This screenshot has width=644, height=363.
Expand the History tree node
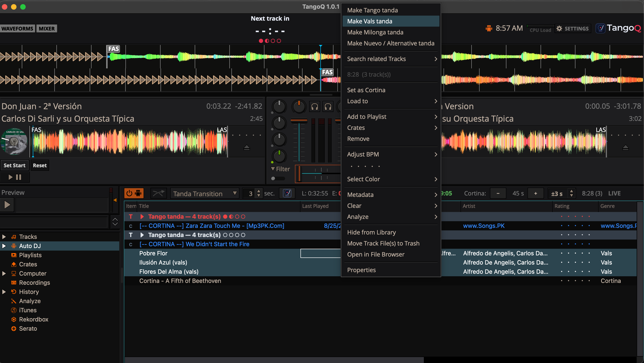4,292
